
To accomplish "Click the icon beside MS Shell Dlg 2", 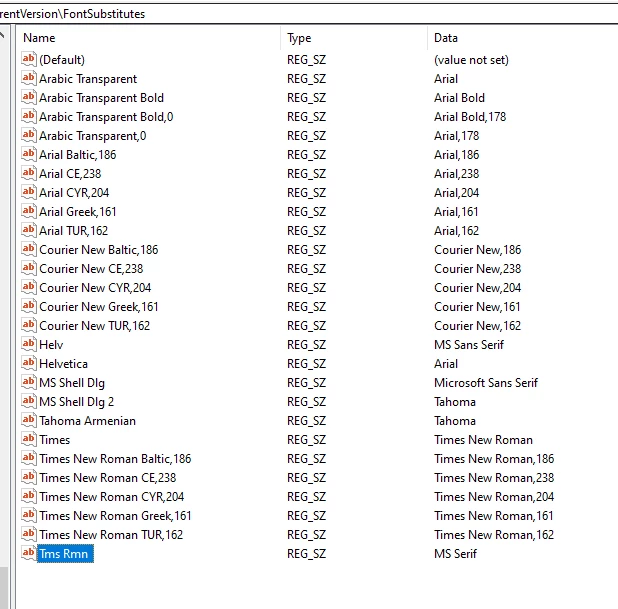I will click(29, 401).
